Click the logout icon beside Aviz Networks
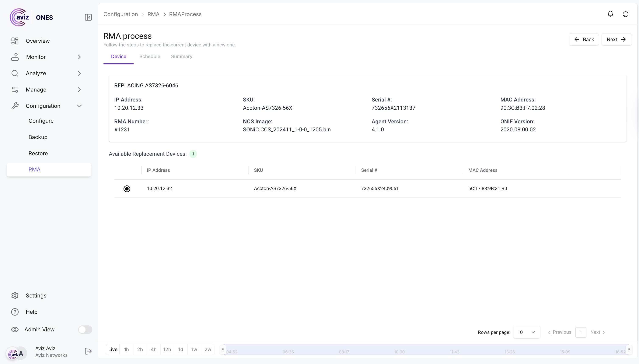Viewport: 639px width, 364px height. [88, 351]
